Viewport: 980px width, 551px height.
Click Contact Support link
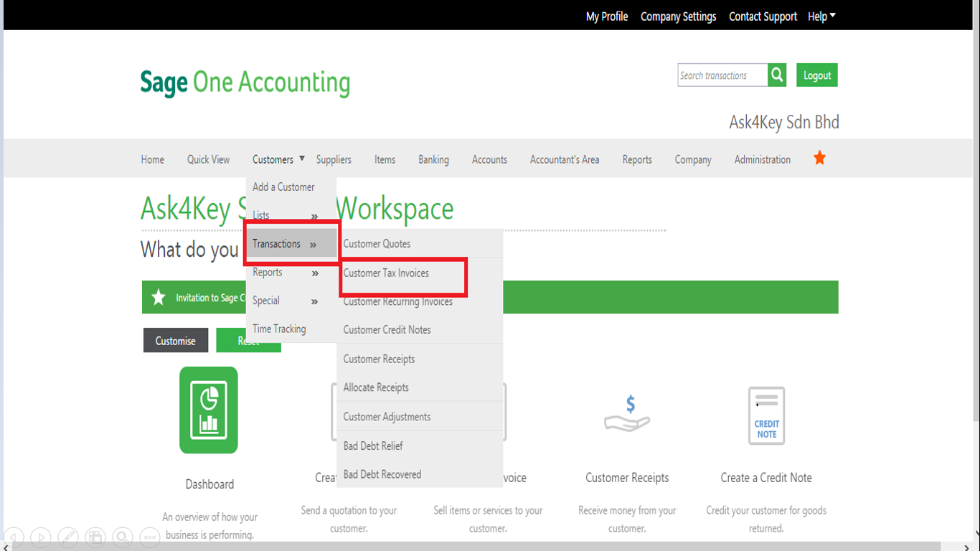[763, 17]
